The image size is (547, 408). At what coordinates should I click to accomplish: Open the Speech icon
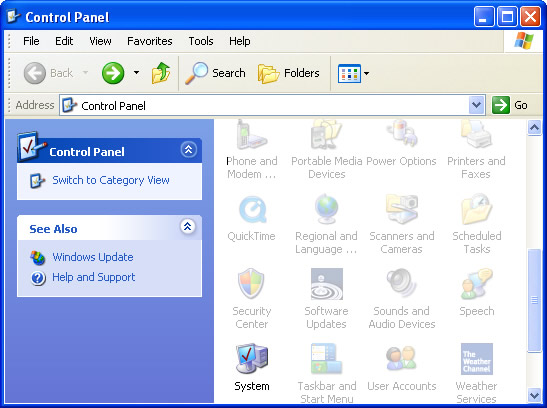tap(477, 284)
